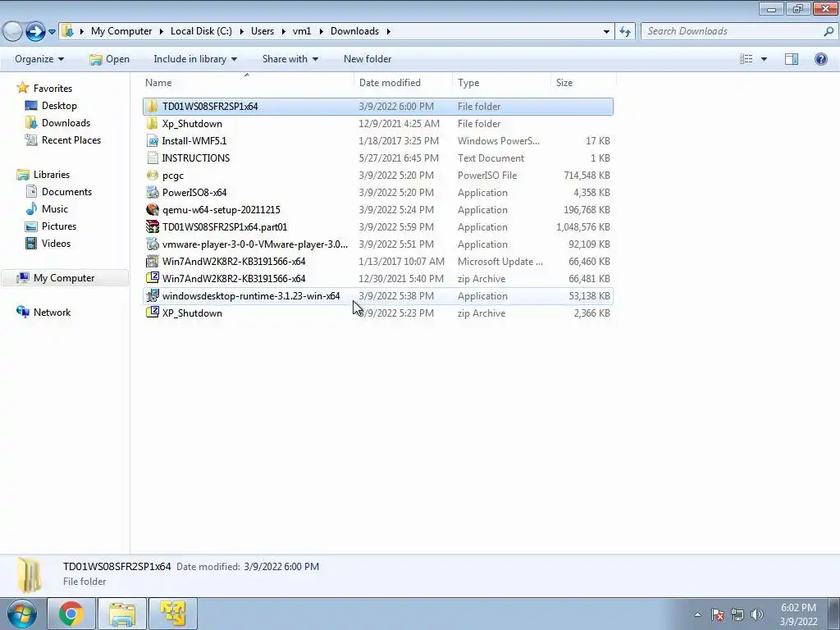Sort by Date modified column
The image size is (840, 630).
click(403, 83)
